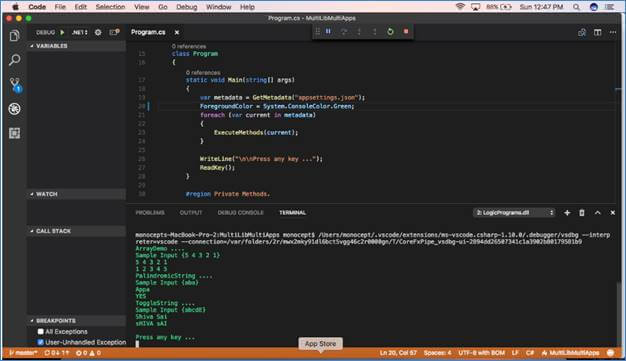Screen dimensions: 626x361
Task: Start debugging with green play button
Action: click(62, 32)
